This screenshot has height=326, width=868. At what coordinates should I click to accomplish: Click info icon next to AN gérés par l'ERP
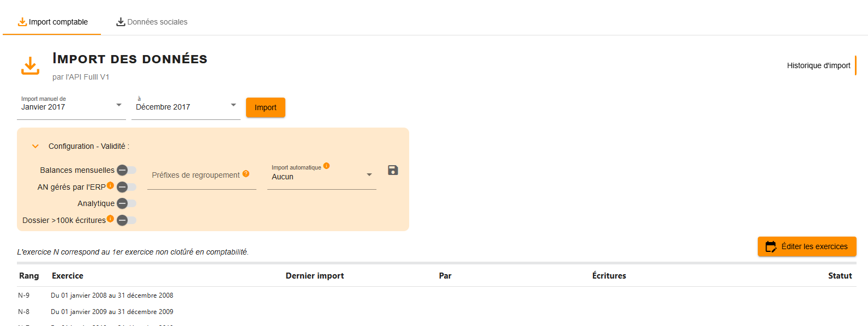click(110, 185)
